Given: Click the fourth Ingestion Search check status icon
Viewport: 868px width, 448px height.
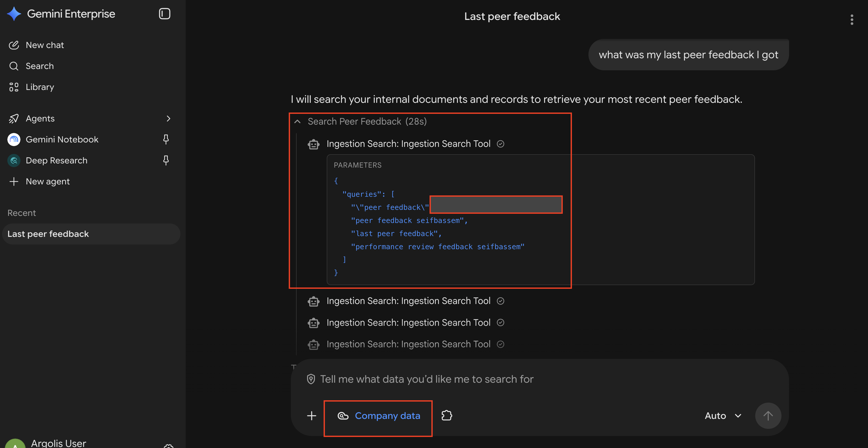Looking at the screenshot, I should tap(500, 344).
